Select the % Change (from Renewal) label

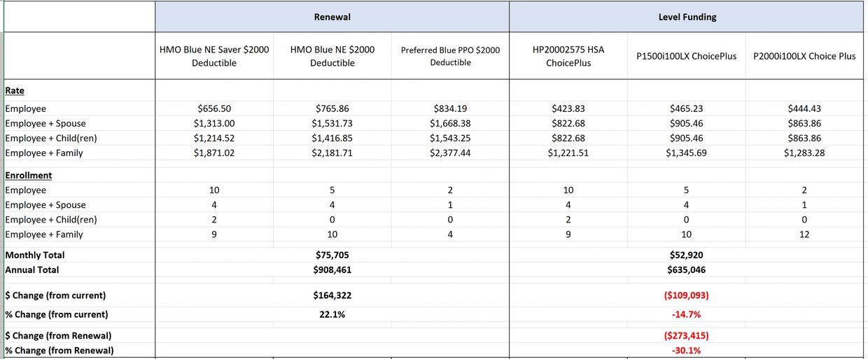pyautogui.click(x=59, y=351)
